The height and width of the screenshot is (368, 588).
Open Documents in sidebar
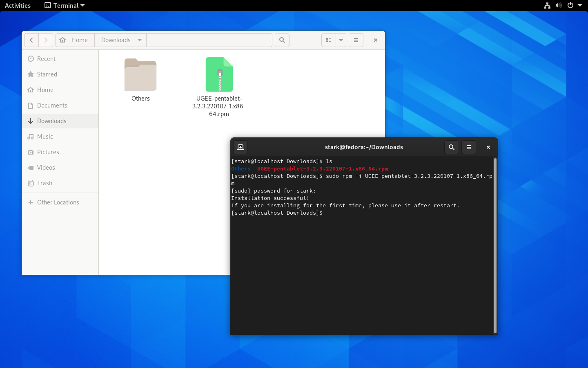60,105
